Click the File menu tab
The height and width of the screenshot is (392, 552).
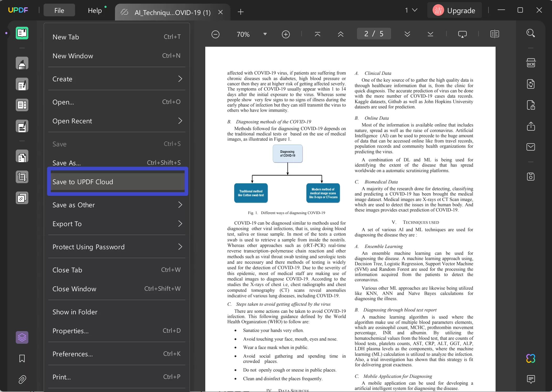(59, 10)
